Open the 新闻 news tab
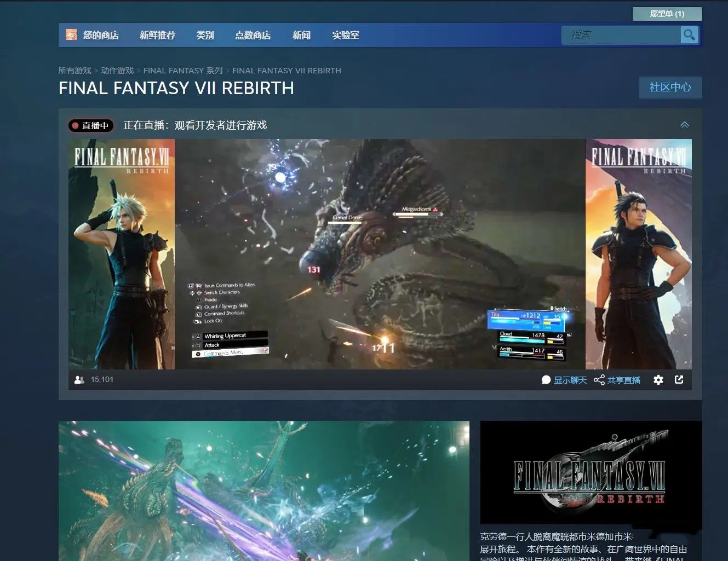The height and width of the screenshot is (561, 728). 301,35
